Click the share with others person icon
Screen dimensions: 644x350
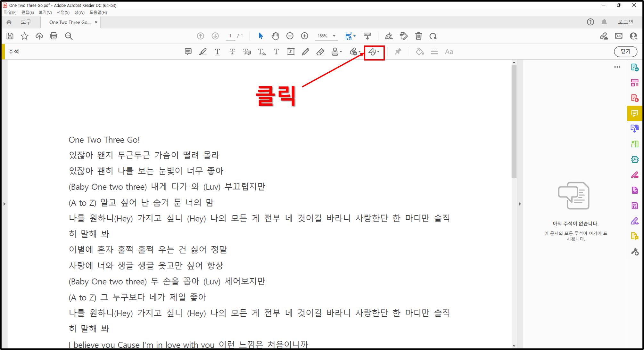633,36
